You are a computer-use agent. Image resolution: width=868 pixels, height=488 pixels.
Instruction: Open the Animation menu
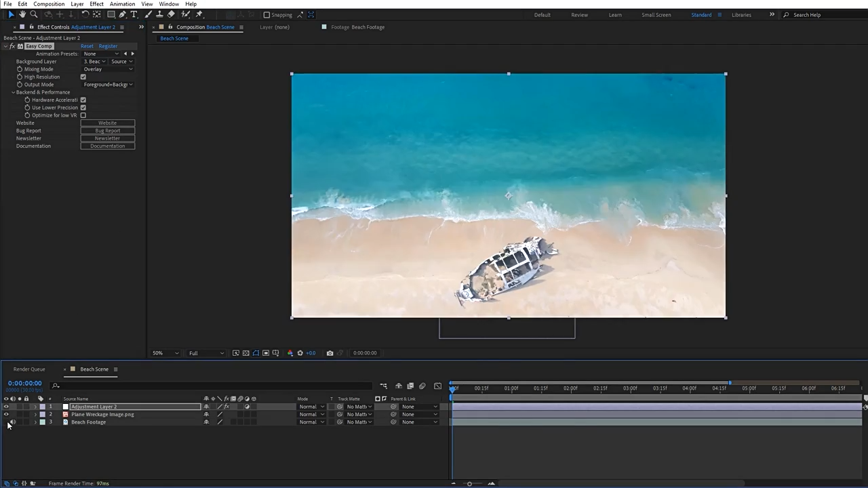point(122,4)
